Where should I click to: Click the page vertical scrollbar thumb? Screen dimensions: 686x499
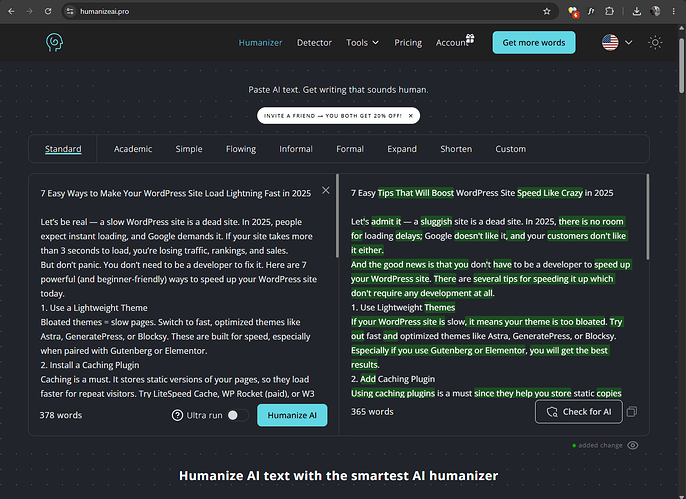click(x=681, y=66)
